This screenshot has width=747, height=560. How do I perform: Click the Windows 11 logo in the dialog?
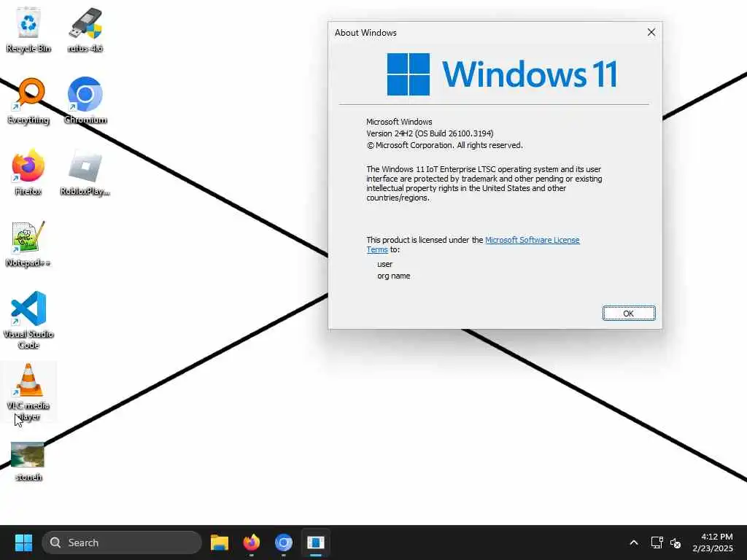click(x=502, y=74)
